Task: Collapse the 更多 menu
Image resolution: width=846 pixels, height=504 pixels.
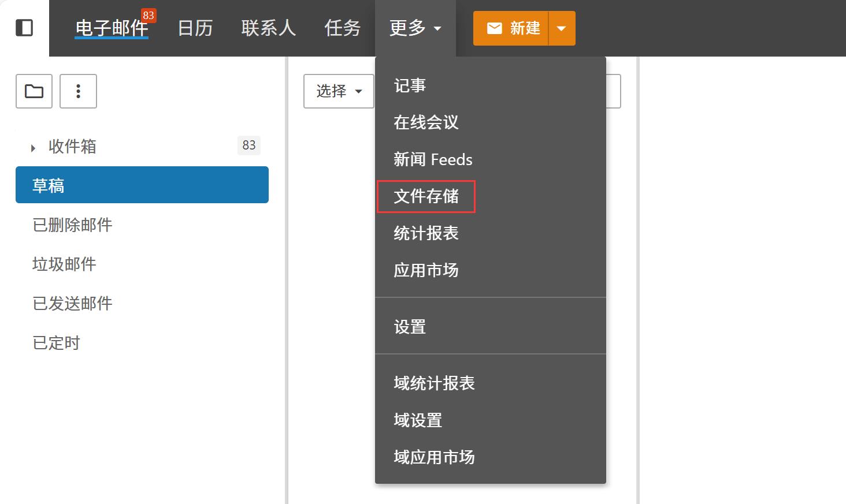Action: (415, 28)
